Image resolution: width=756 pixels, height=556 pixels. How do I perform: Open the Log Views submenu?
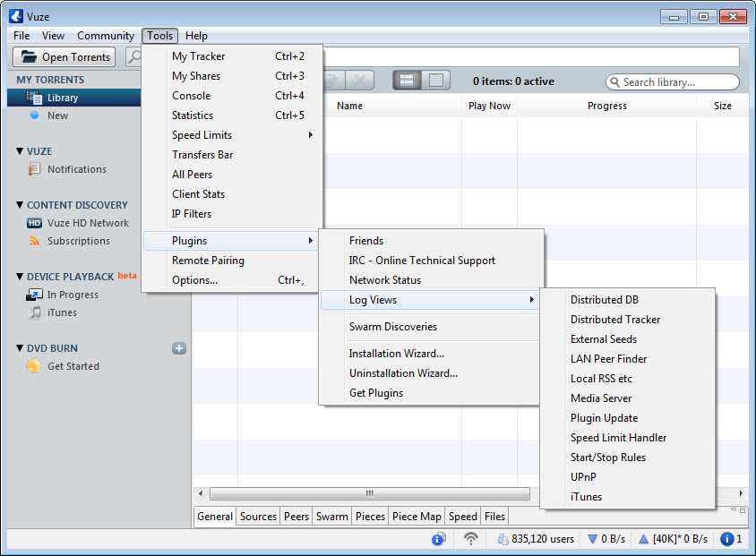click(x=430, y=300)
